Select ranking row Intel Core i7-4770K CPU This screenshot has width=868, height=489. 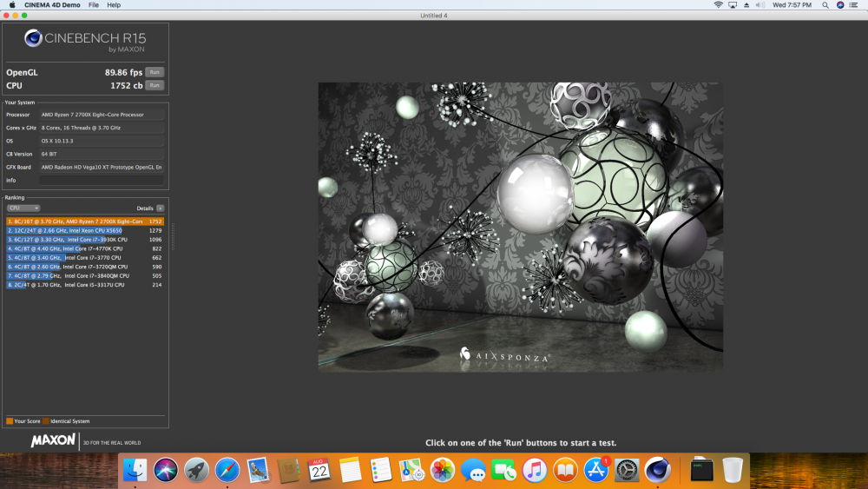point(85,248)
